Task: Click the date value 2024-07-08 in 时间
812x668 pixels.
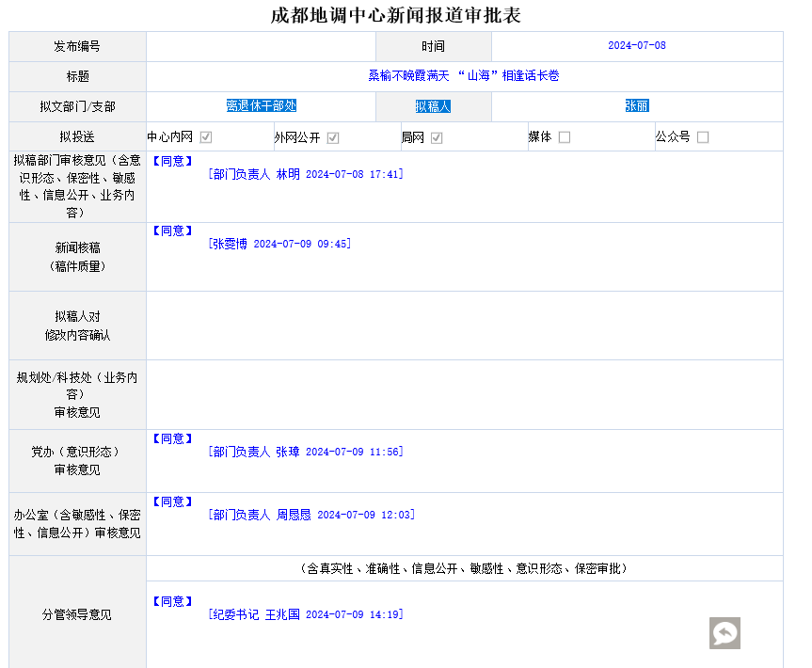Action: coord(636,46)
